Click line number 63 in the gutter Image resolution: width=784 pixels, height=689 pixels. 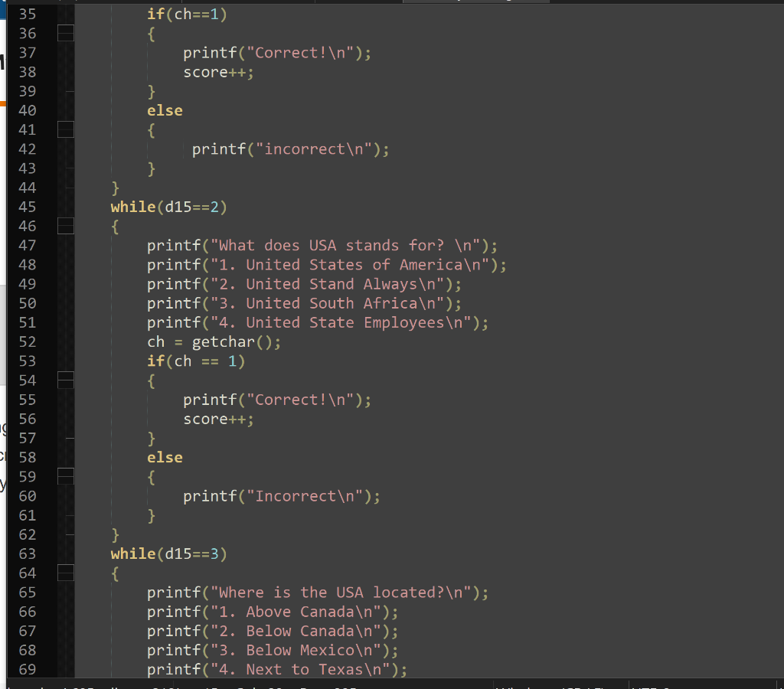pos(28,553)
